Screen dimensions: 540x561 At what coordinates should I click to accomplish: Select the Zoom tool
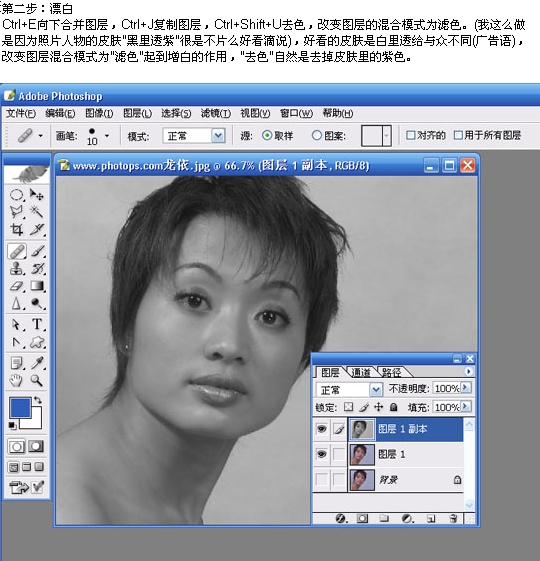pos(36,380)
